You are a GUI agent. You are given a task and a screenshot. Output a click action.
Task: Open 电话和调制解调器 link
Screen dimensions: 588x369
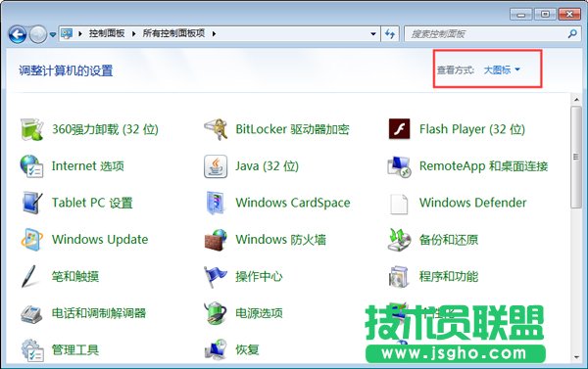99,313
